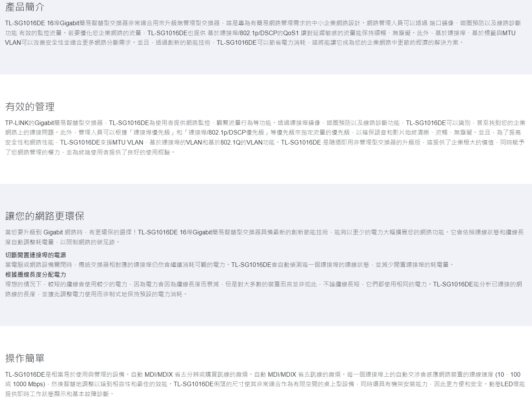Viewport: 532px width, 400px height.
Task: Click 路線的長度 text in cable length paragraph
Action: pyautogui.click(x=20, y=294)
